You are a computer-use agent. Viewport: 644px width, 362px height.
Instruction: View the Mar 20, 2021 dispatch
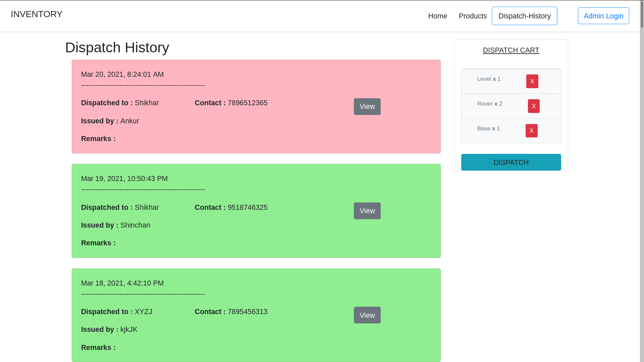coord(367,107)
